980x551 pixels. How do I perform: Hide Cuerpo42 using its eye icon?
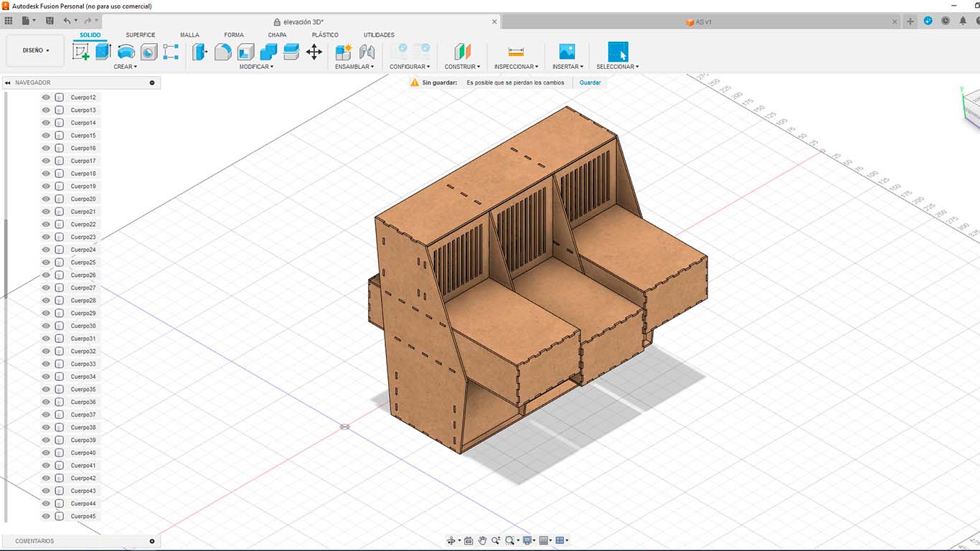tap(46, 479)
